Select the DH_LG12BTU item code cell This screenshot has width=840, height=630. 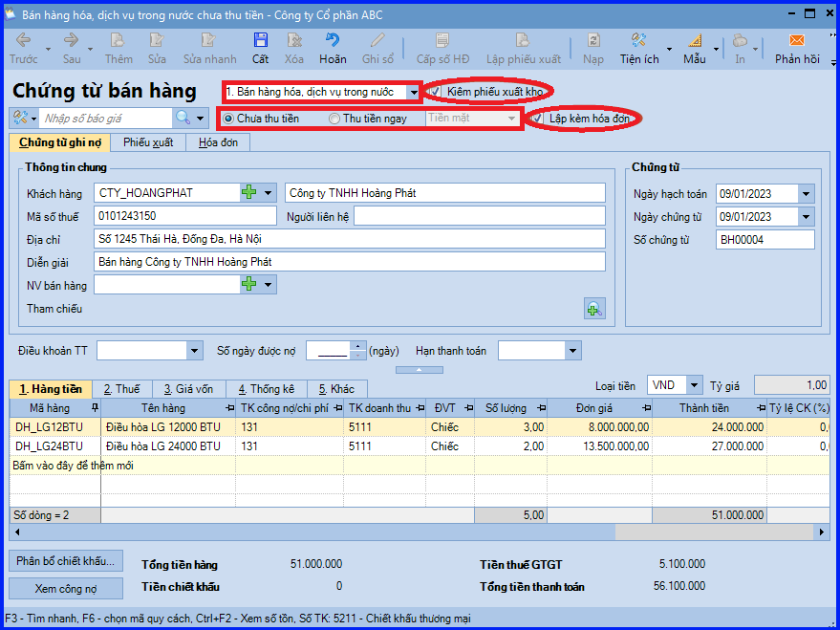[55, 427]
